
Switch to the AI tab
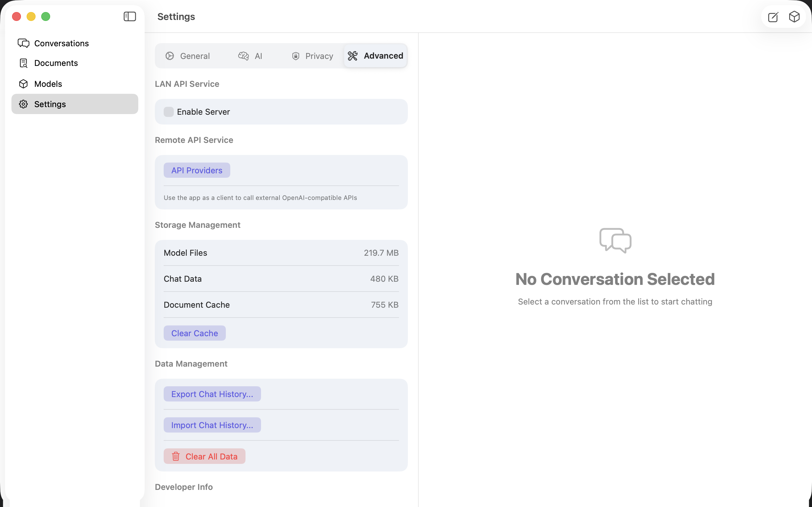point(250,56)
